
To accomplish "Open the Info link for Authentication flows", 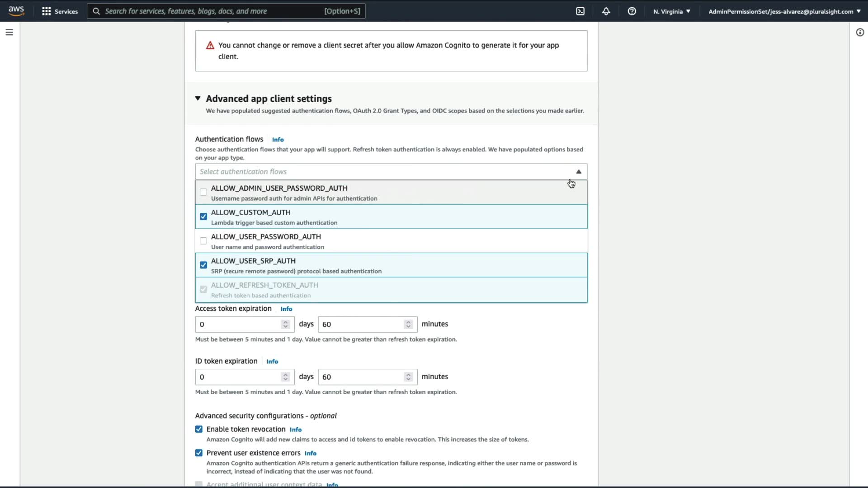I will [278, 140].
